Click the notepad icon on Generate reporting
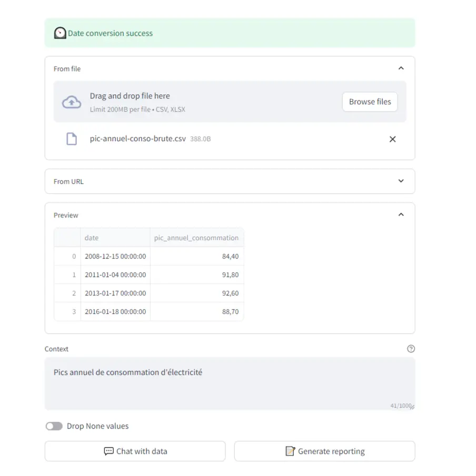The height and width of the screenshot is (476, 476). point(290,451)
